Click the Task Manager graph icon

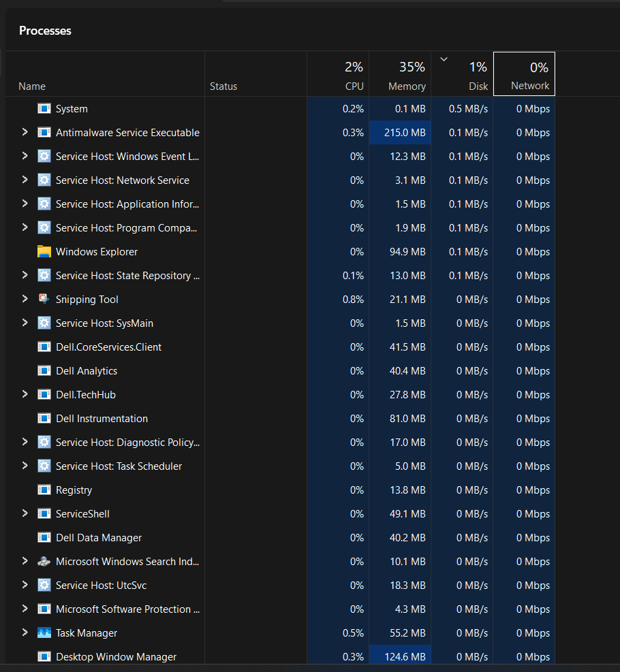(x=44, y=633)
